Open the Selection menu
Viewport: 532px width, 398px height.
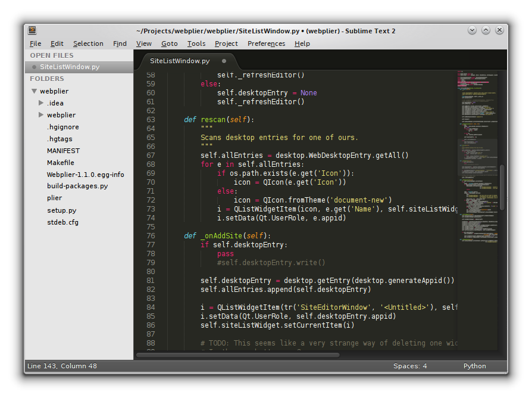click(88, 43)
